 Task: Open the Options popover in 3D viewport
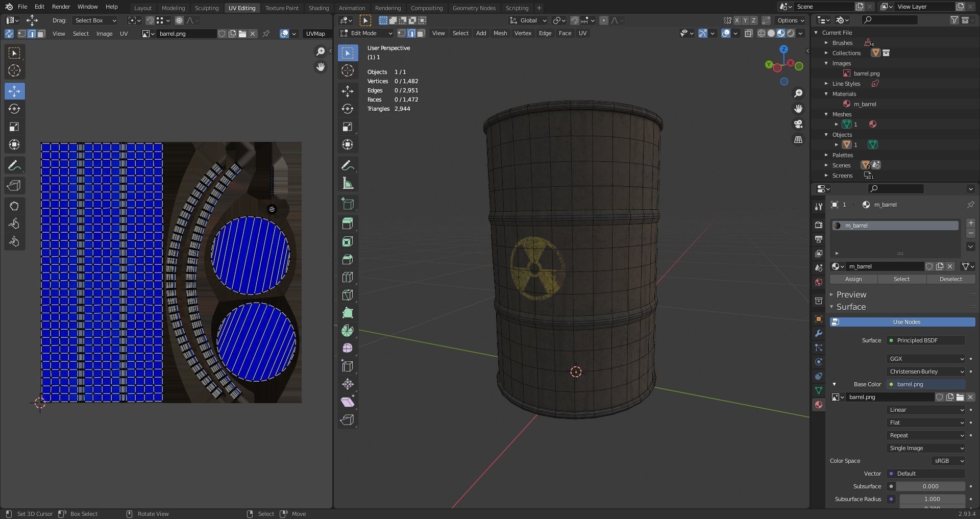point(790,20)
